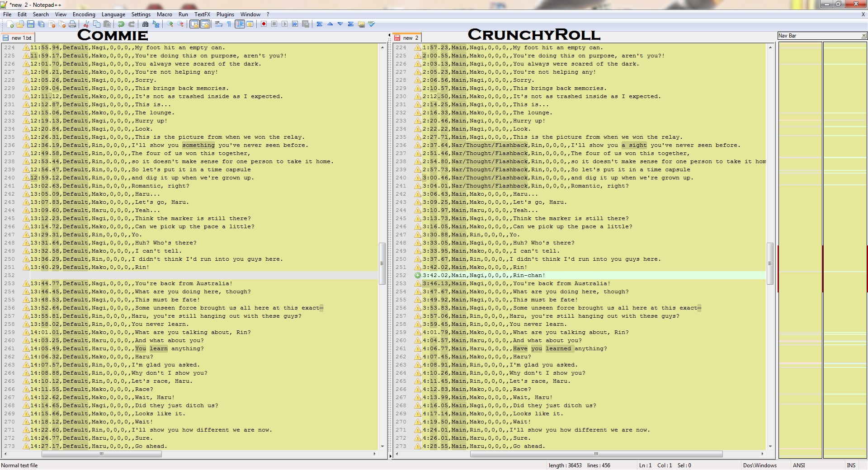Click the folder icon next to spell-check
The image size is (868, 470).
click(361, 24)
